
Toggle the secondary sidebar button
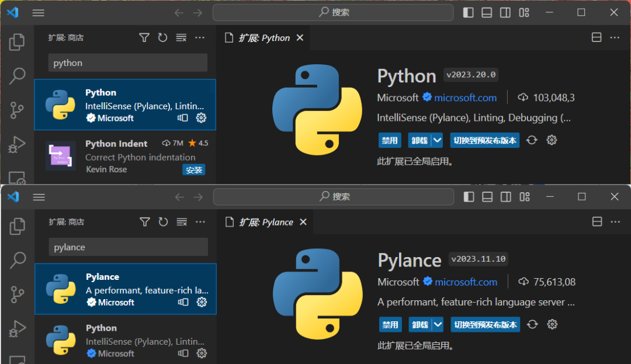pyautogui.click(x=505, y=12)
